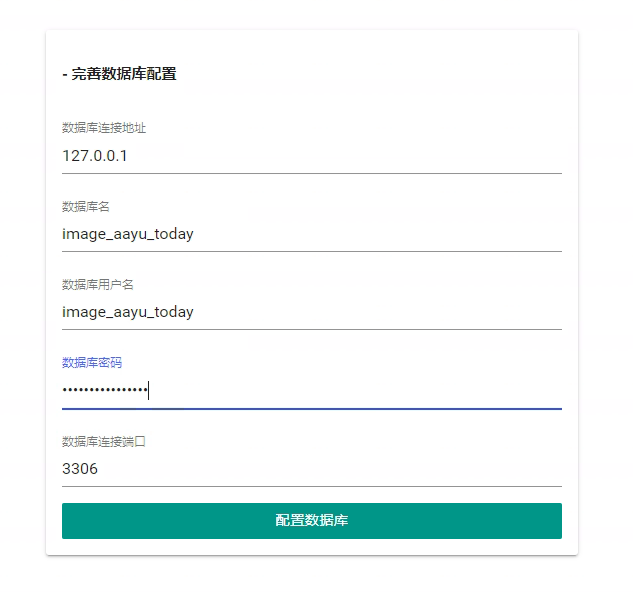
Task: Click the blue underline of password field
Action: point(311,408)
